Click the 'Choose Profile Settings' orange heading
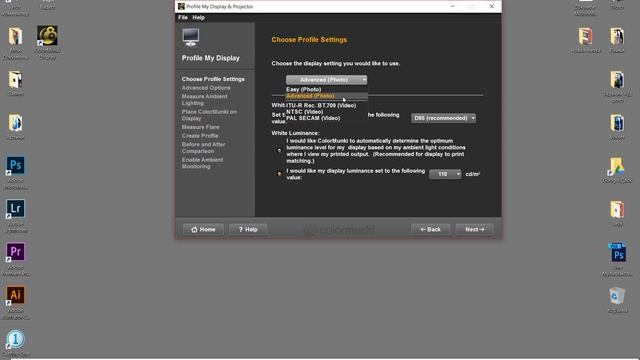Screen dimensions: 640x360 click(309, 40)
